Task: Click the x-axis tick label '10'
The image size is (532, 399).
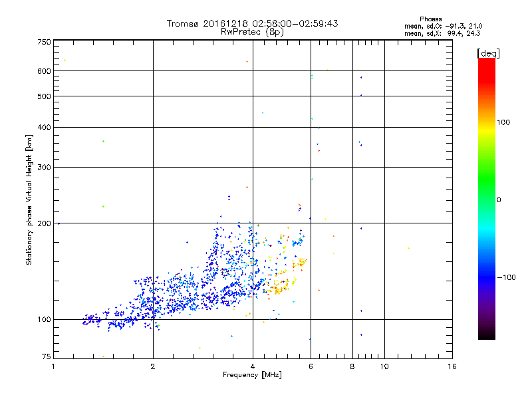Action: pos(384,366)
